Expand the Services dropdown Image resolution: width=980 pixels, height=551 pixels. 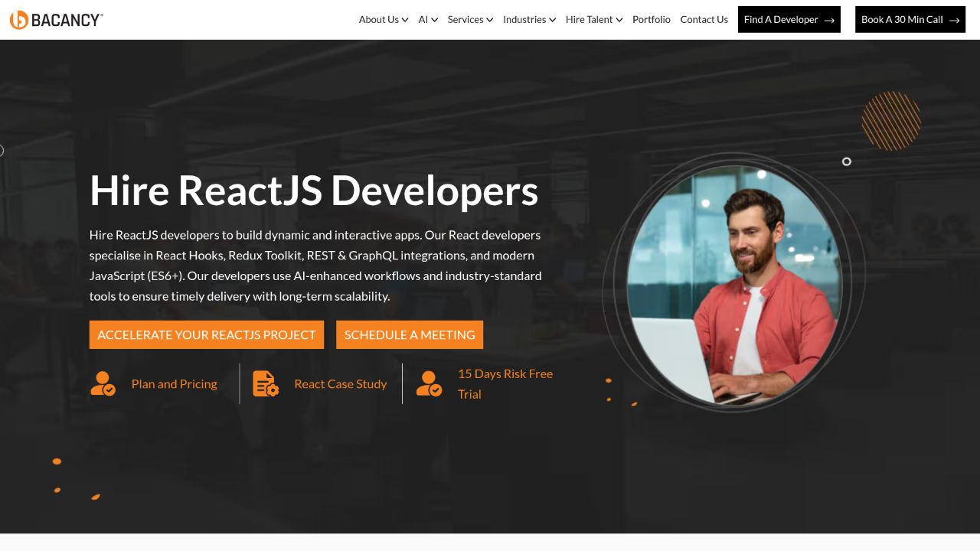coord(470,20)
